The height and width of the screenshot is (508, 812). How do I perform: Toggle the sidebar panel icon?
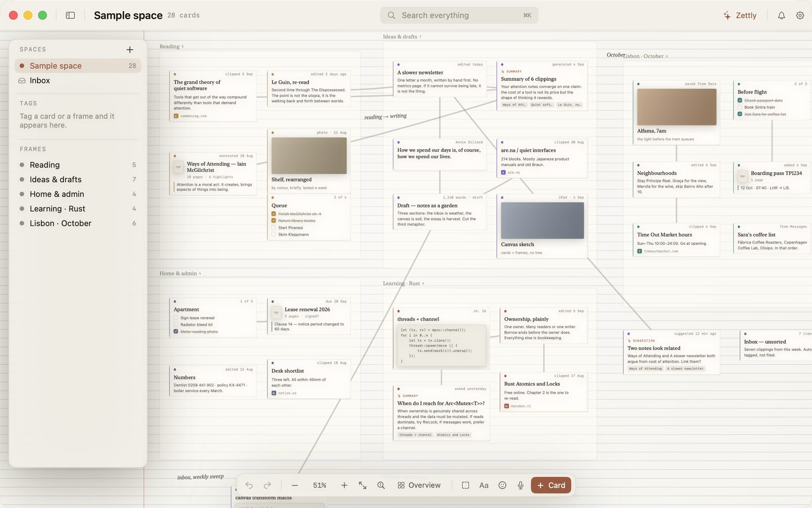coord(71,15)
